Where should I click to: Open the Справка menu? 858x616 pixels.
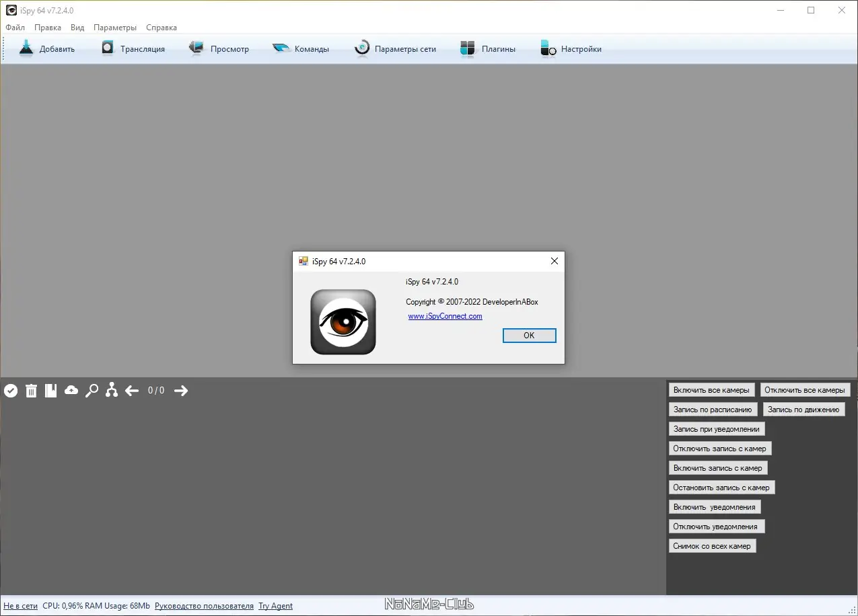pyautogui.click(x=162, y=28)
